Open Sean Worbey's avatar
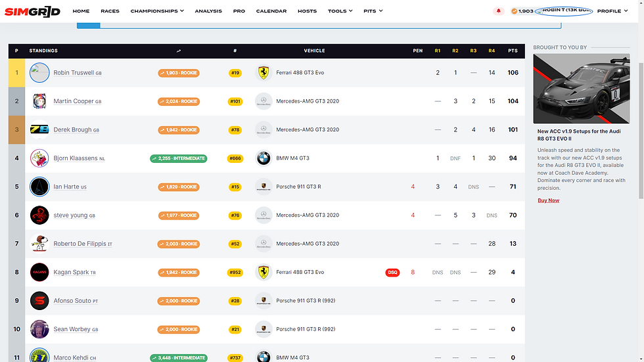 click(39, 329)
